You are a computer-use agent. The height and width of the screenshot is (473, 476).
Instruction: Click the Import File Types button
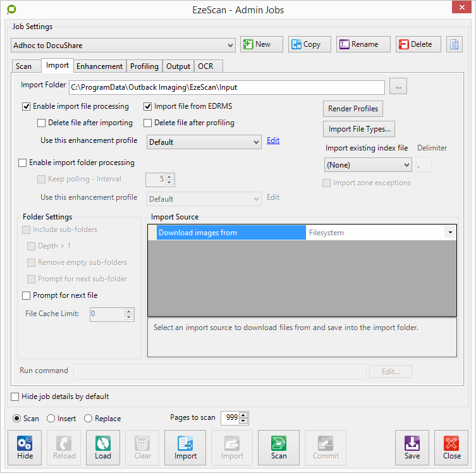[359, 130]
